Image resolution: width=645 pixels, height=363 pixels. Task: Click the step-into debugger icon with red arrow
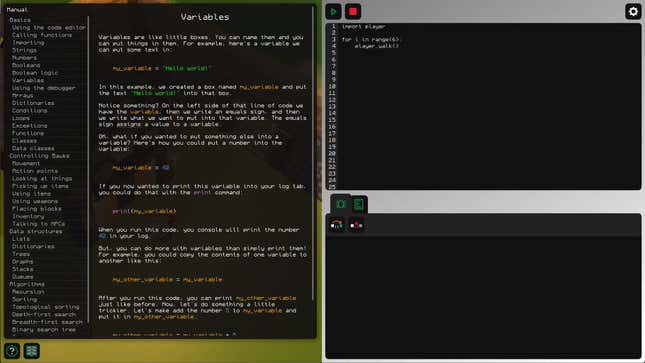coord(356,225)
